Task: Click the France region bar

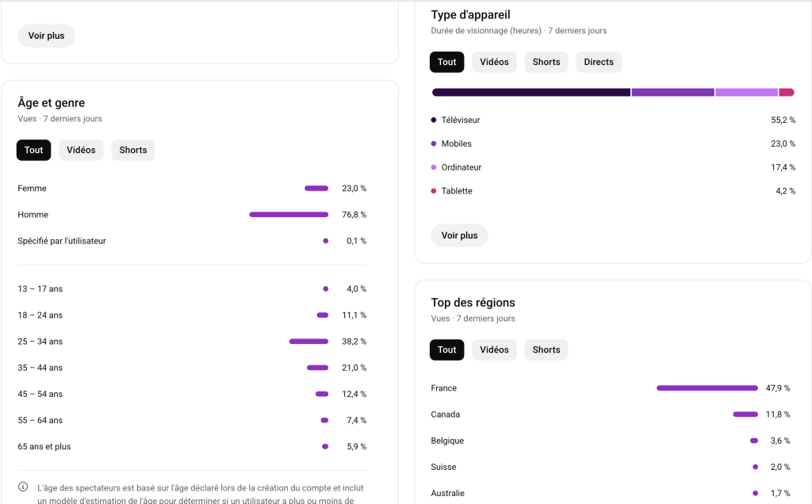Action: [707, 388]
